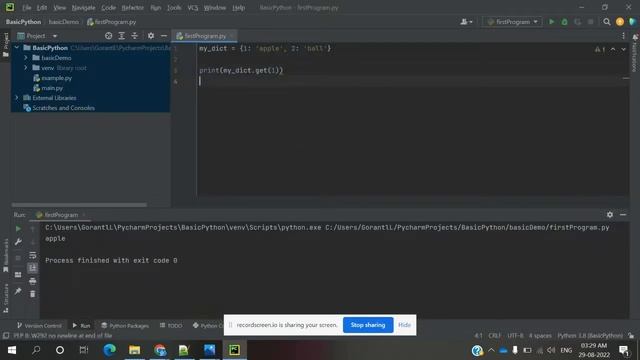The image size is (640, 360).
Task: Click Stop sharing button
Action: (x=368, y=325)
